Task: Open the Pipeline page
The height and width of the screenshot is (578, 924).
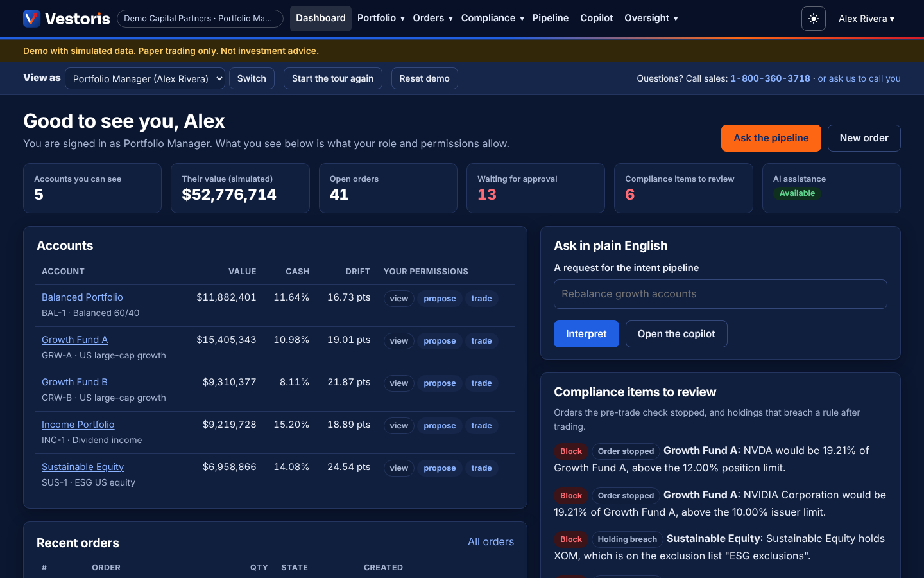Action: 551,18
